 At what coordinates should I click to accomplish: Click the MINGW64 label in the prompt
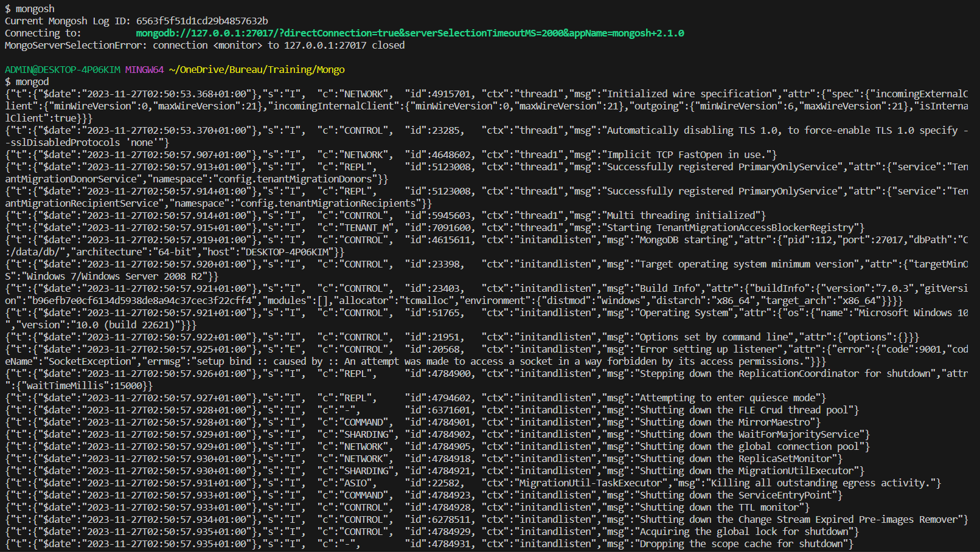(x=144, y=69)
